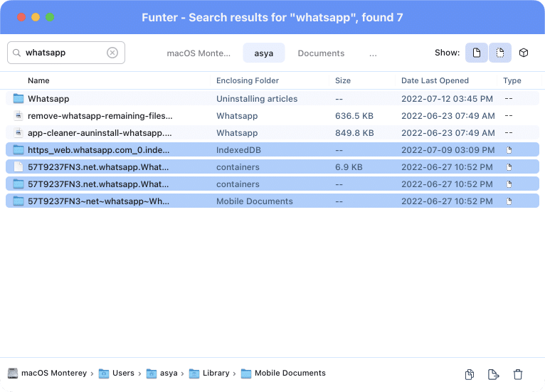Click remove-whatsapp-remaining-files file icon
This screenshot has height=392, width=545.
pos(18,116)
